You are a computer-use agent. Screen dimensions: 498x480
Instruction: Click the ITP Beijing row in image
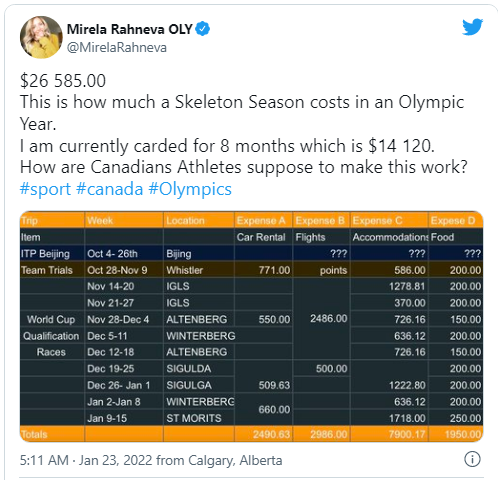click(251, 253)
